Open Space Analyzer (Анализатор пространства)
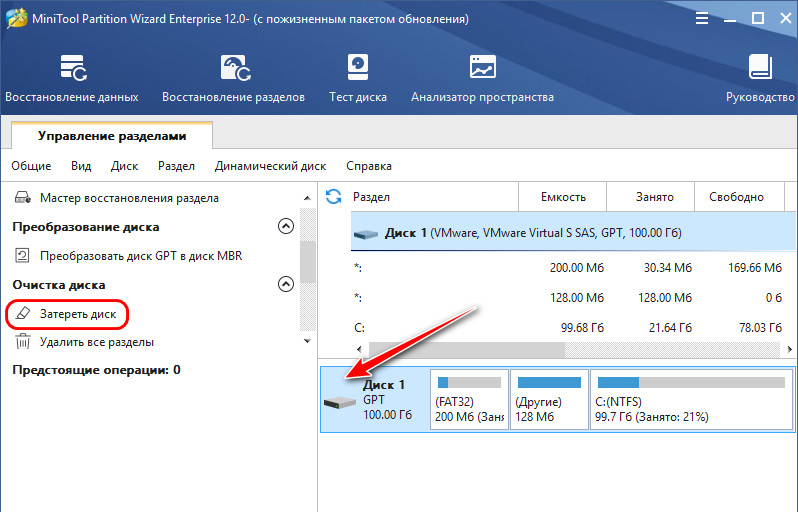Screen dimensions: 798x512 pyautogui.click(x=482, y=78)
